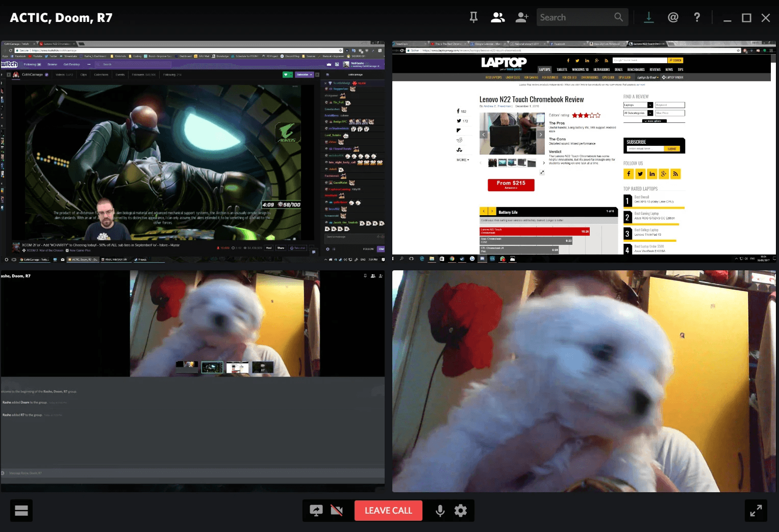Image resolution: width=779 pixels, height=532 pixels.
Task: Open recent mentions with the @ icon
Action: click(x=673, y=17)
